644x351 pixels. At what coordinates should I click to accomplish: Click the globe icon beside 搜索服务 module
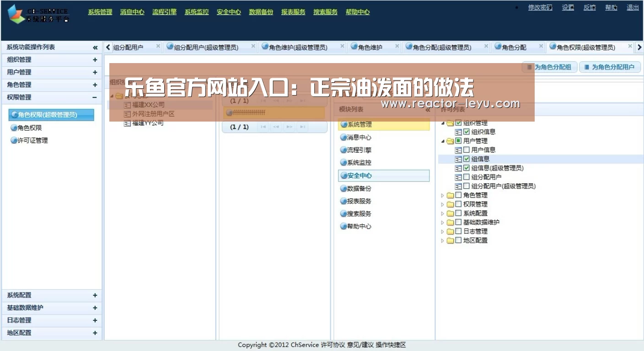point(343,213)
